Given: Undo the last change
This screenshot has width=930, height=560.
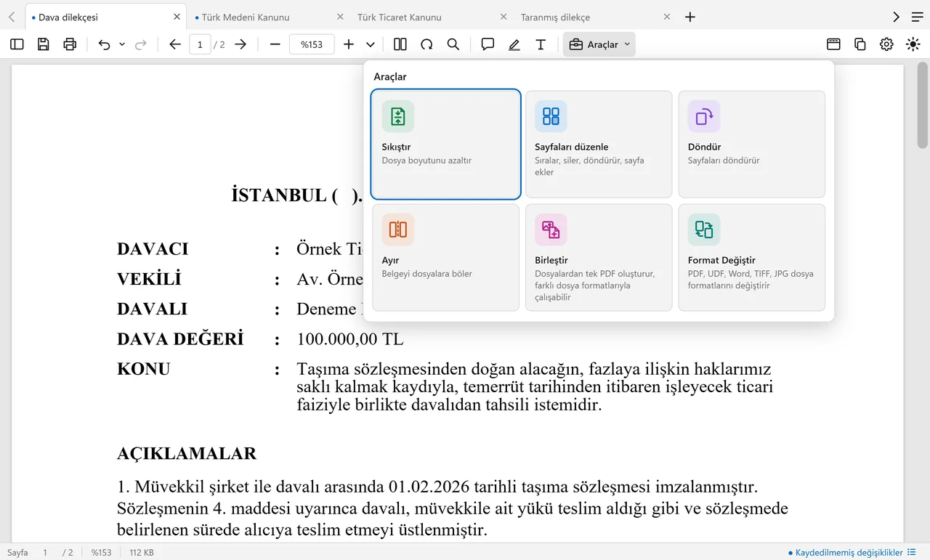Looking at the screenshot, I should click(104, 44).
